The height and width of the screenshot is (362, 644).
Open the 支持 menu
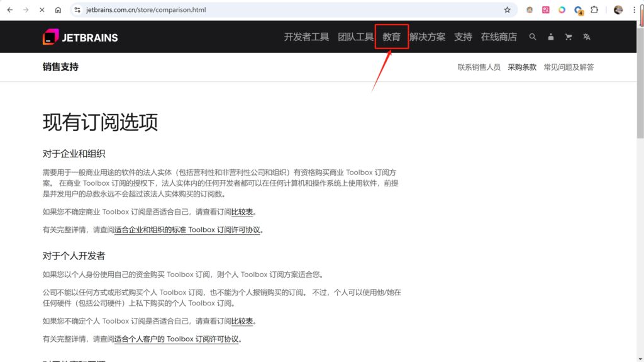click(x=463, y=37)
